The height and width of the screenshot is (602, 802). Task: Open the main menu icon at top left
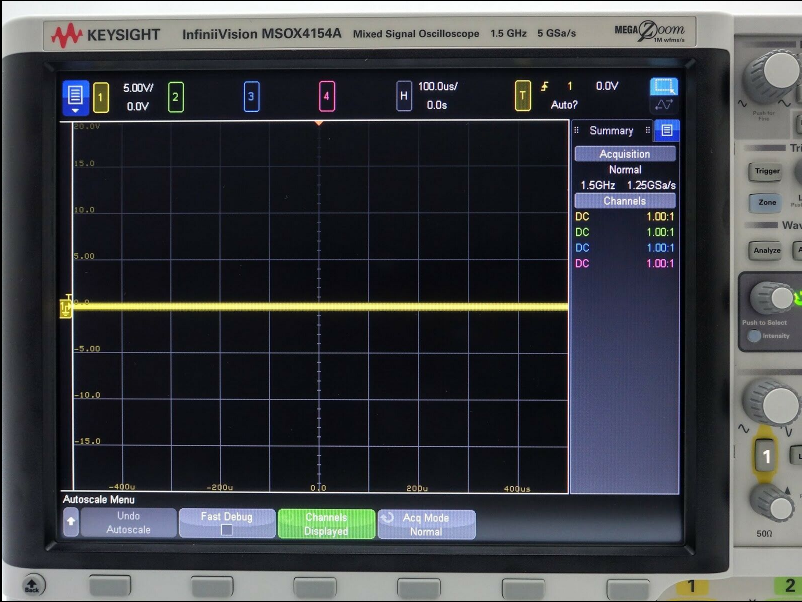click(x=75, y=96)
